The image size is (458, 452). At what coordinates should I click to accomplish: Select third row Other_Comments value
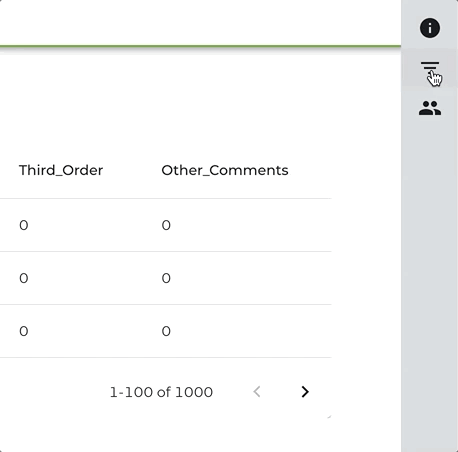click(x=166, y=331)
